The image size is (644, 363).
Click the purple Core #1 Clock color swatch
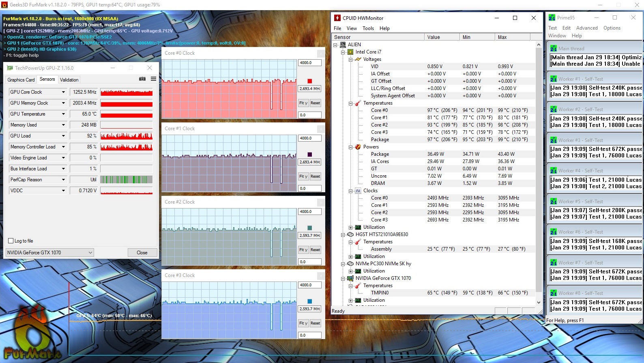[x=310, y=155]
